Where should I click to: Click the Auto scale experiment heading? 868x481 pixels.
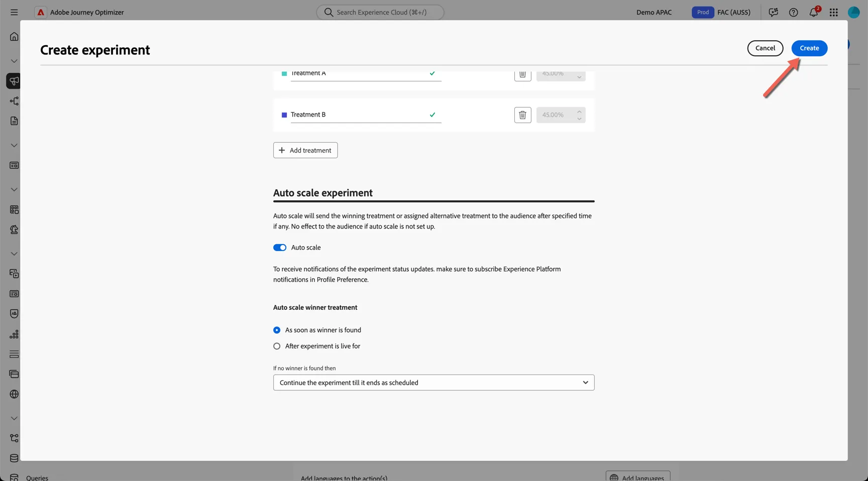tap(323, 193)
